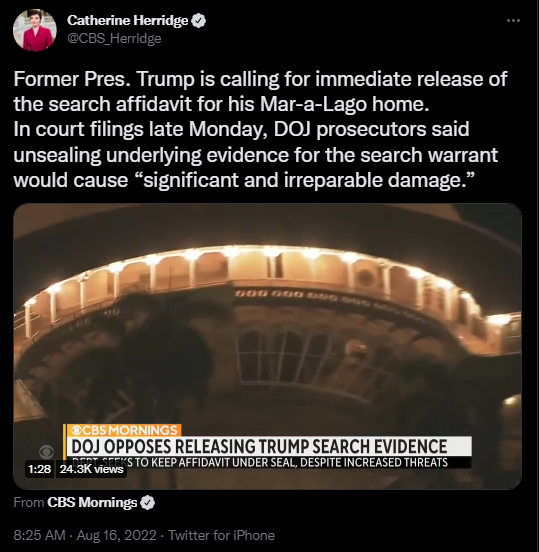This screenshot has width=539, height=552.
Task: Open Catherine Herridge display name link
Action: pyautogui.click(x=127, y=20)
